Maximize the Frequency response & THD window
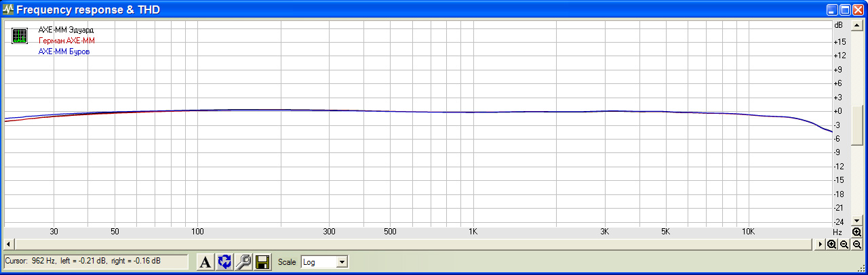This screenshot has width=868, height=275. 845,10
